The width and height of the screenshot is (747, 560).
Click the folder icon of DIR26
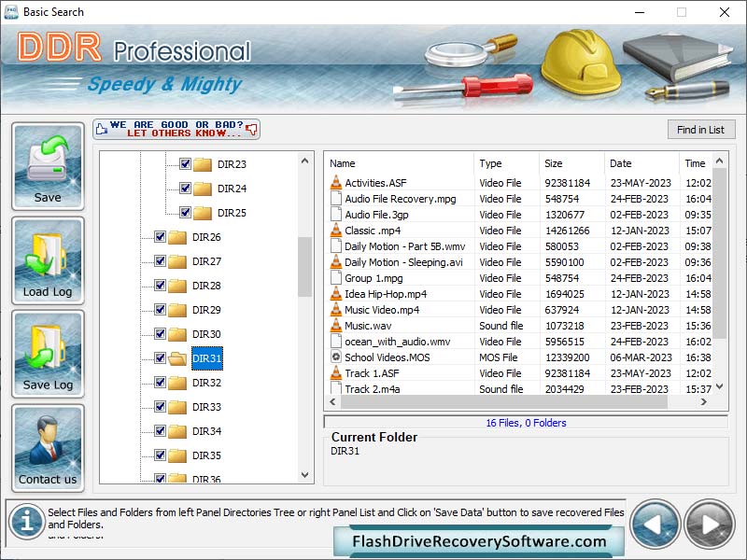click(x=177, y=237)
